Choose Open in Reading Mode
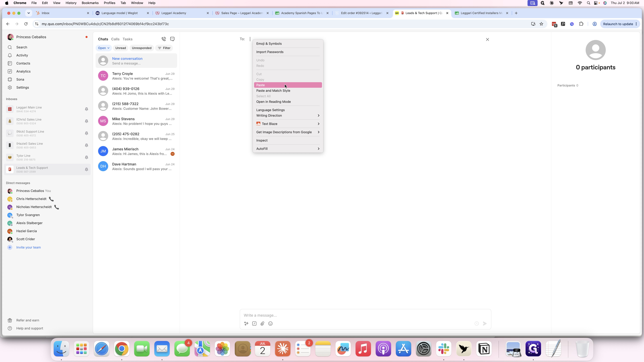 288,102
